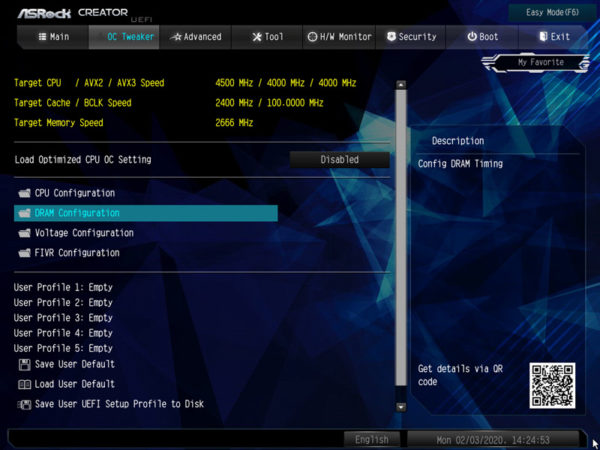Open DRAM Configuration submenu
Viewport: 600px width, 450px height.
click(x=145, y=213)
